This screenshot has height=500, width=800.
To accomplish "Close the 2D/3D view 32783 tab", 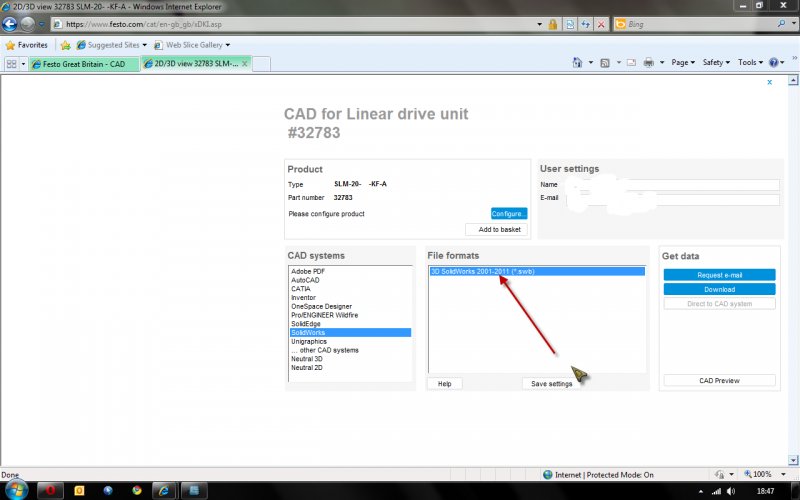I will [x=245, y=64].
